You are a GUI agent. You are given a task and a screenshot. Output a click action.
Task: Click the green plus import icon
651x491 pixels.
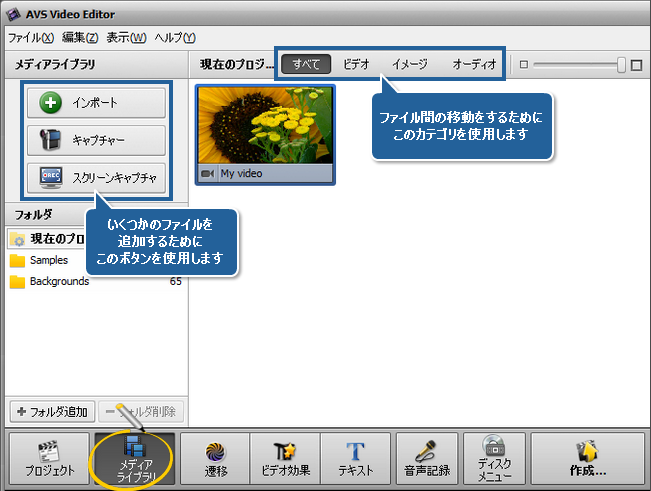tap(51, 103)
